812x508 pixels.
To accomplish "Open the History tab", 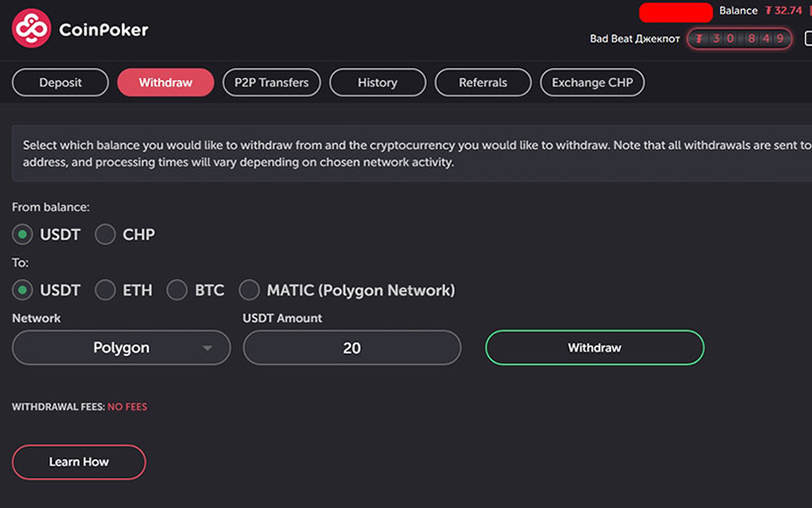I will [x=377, y=83].
